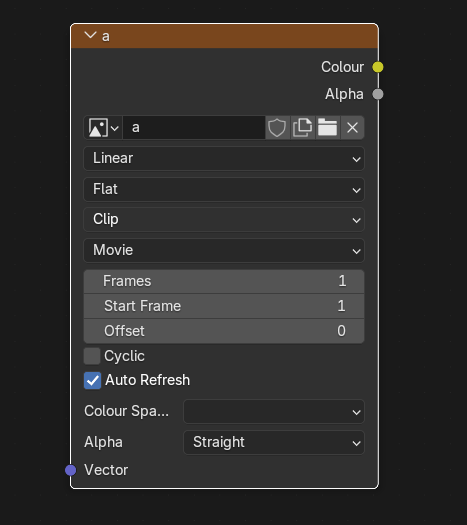Click the Colour output label
Screen dimensions: 467x525
(x=342, y=67)
